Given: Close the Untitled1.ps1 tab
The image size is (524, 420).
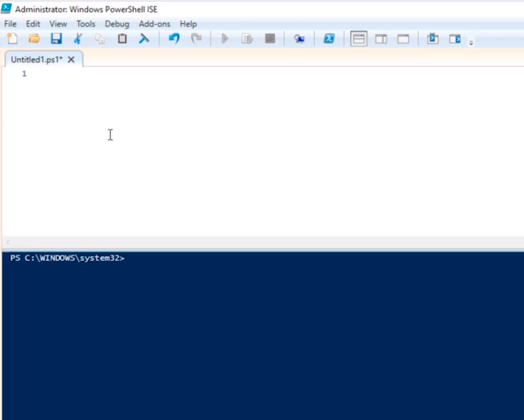Looking at the screenshot, I should 71,60.
